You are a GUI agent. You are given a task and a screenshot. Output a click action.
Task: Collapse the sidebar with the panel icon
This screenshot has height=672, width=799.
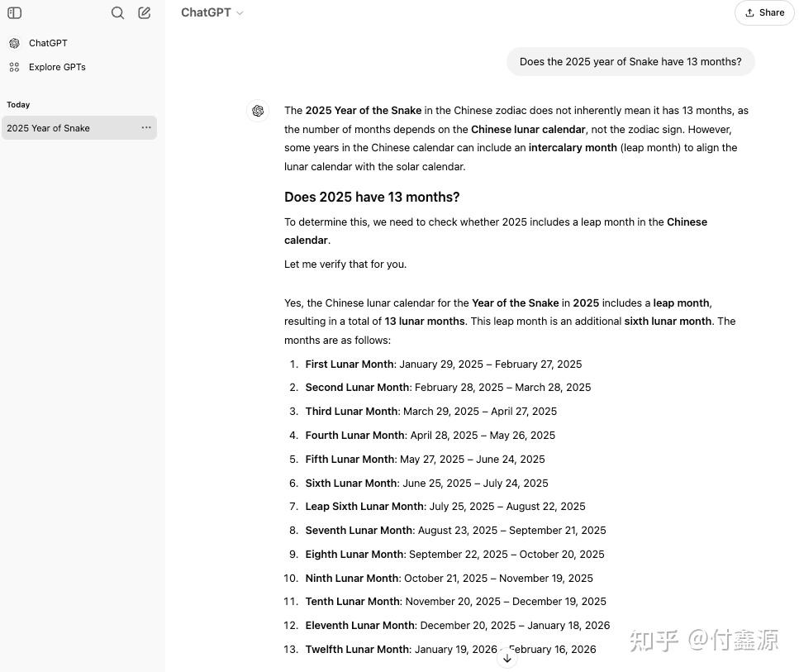(x=14, y=12)
